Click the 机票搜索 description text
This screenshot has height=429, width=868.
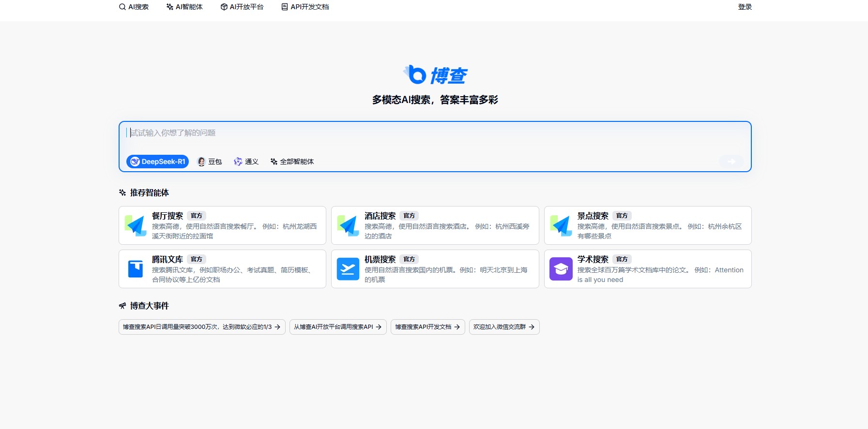[446, 275]
